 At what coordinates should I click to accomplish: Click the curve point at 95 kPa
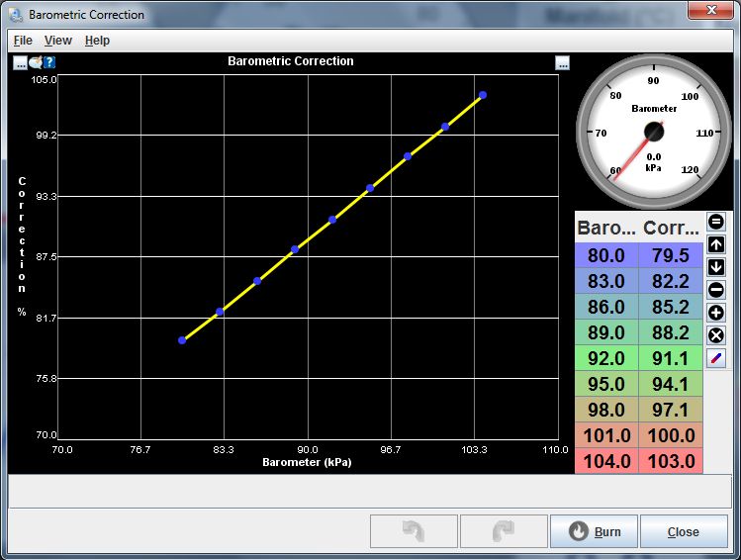(370, 188)
